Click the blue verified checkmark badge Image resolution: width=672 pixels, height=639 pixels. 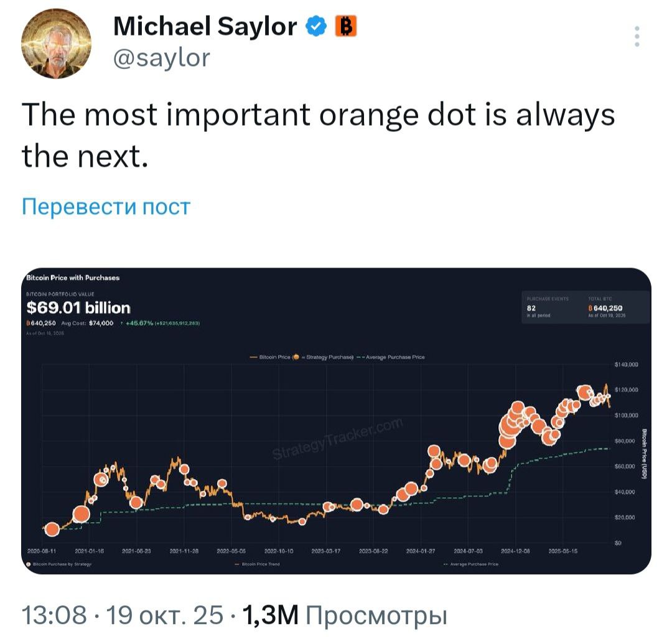[x=317, y=26]
